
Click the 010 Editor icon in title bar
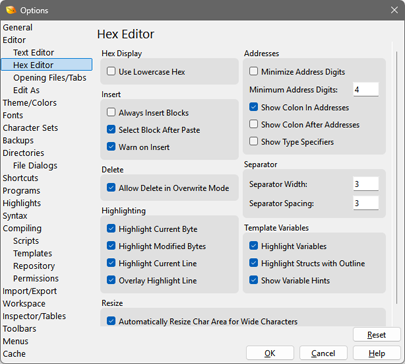(11, 10)
